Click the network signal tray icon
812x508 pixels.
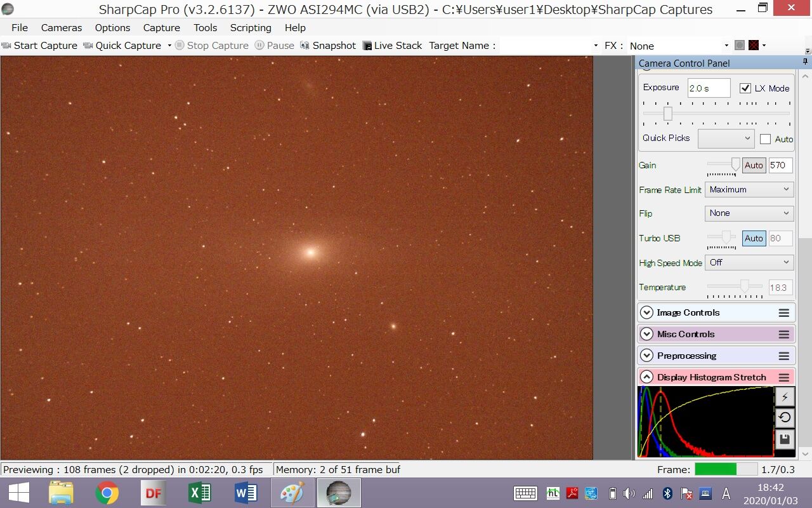point(648,493)
